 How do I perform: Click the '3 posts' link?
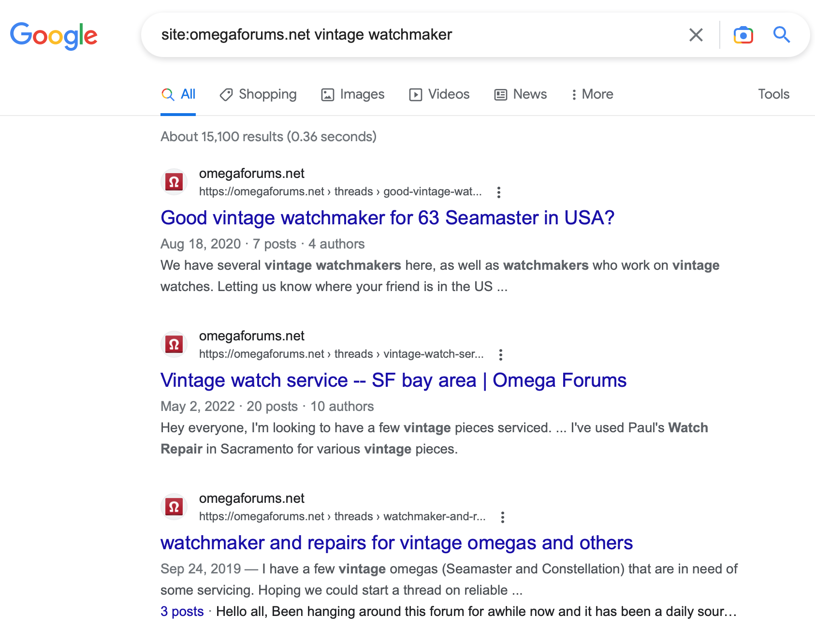click(182, 612)
